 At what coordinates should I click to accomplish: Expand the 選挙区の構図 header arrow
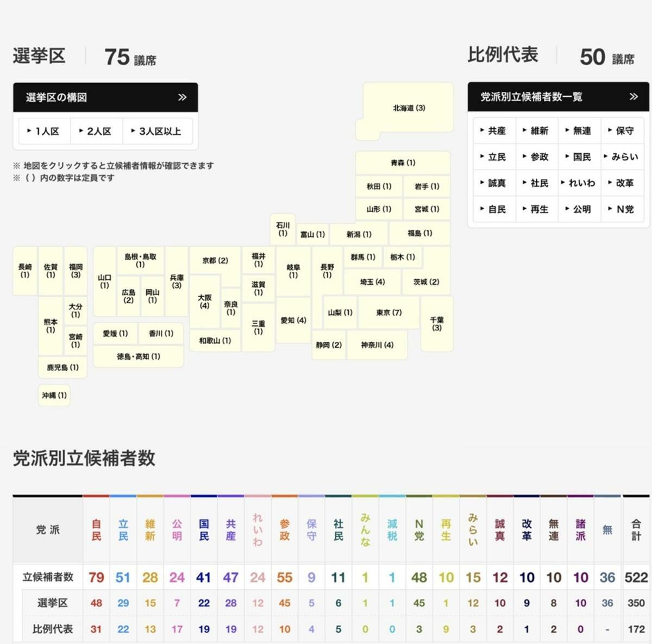pyautogui.click(x=182, y=97)
